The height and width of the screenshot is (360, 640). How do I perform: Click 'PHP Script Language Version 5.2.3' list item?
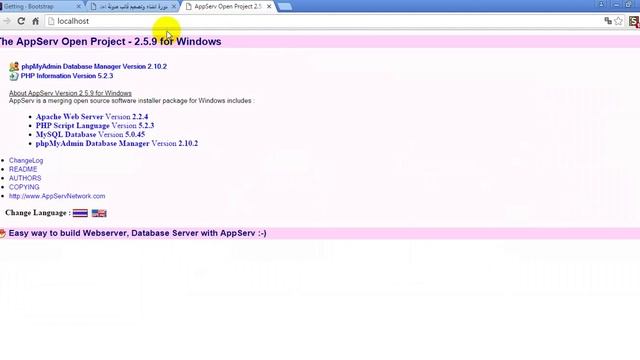click(95, 126)
